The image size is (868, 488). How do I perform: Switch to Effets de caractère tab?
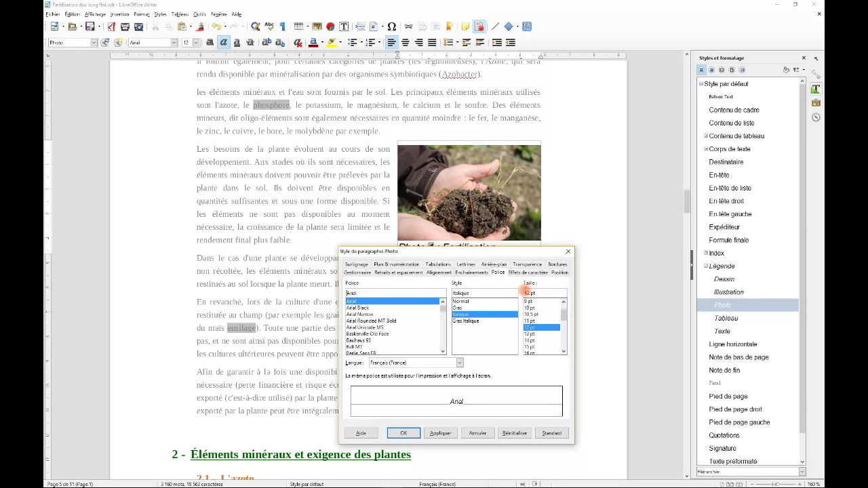click(528, 272)
